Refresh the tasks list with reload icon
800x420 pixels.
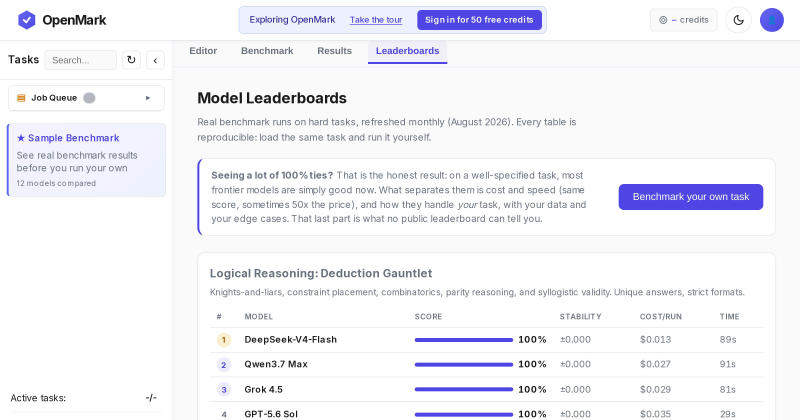click(x=131, y=60)
